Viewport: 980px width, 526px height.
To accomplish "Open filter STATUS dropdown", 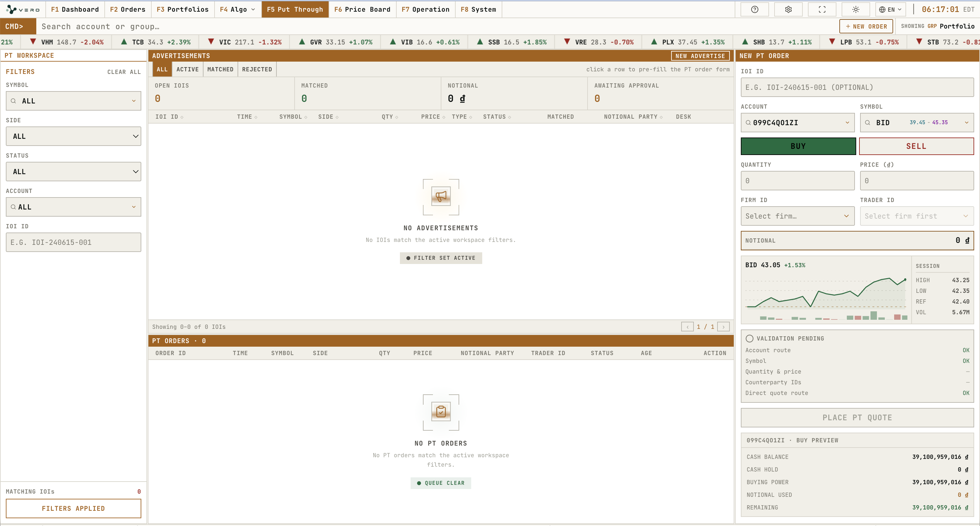I will pyautogui.click(x=74, y=172).
